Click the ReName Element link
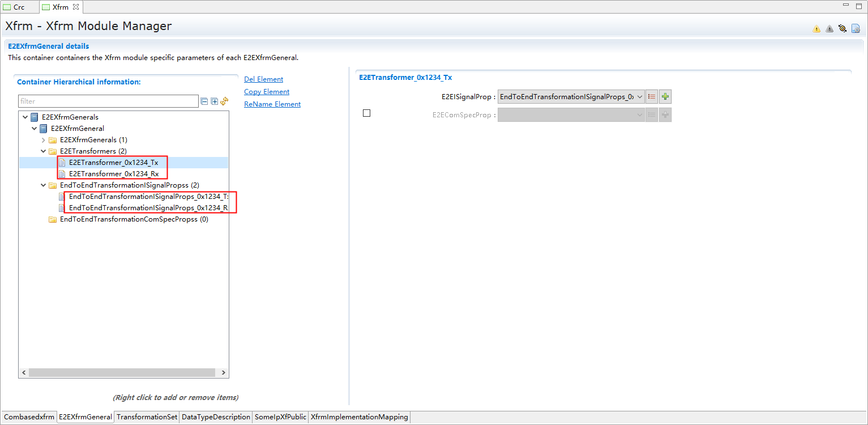The width and height of the screenshot is (868, 425). tap(272, 104)
